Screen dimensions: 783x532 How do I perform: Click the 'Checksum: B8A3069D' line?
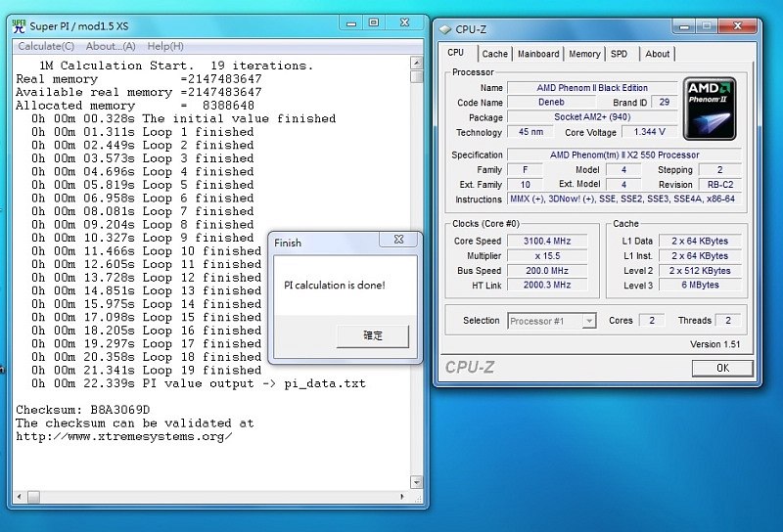click(x=82, y=410)
